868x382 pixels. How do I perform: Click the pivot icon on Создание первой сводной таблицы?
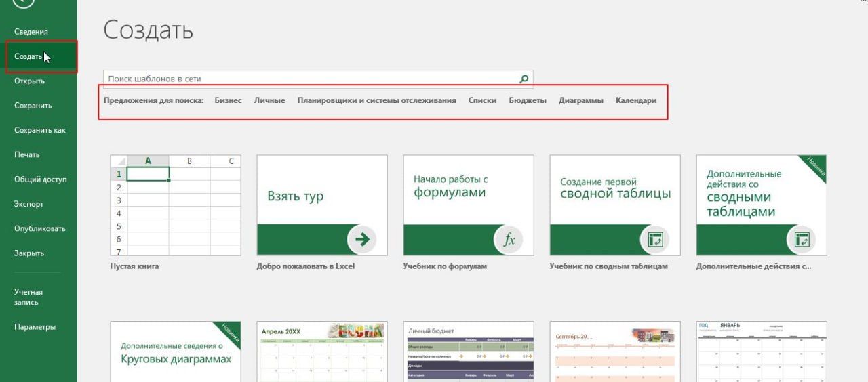(x=656, y=240)
